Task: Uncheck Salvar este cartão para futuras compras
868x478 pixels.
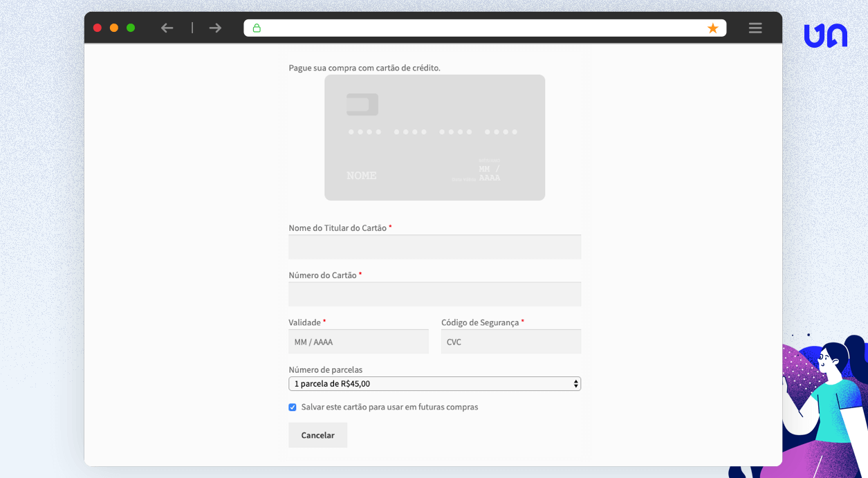Action: [293, 407]
